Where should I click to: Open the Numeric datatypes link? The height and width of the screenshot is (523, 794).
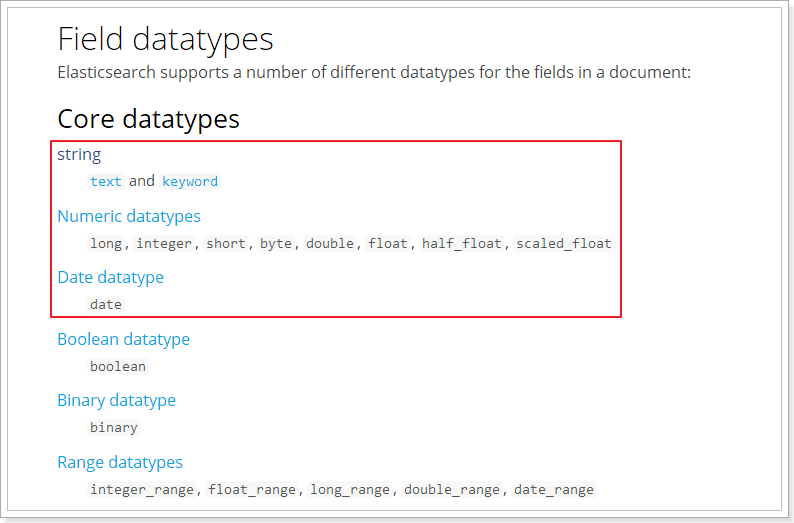[129, 216]
